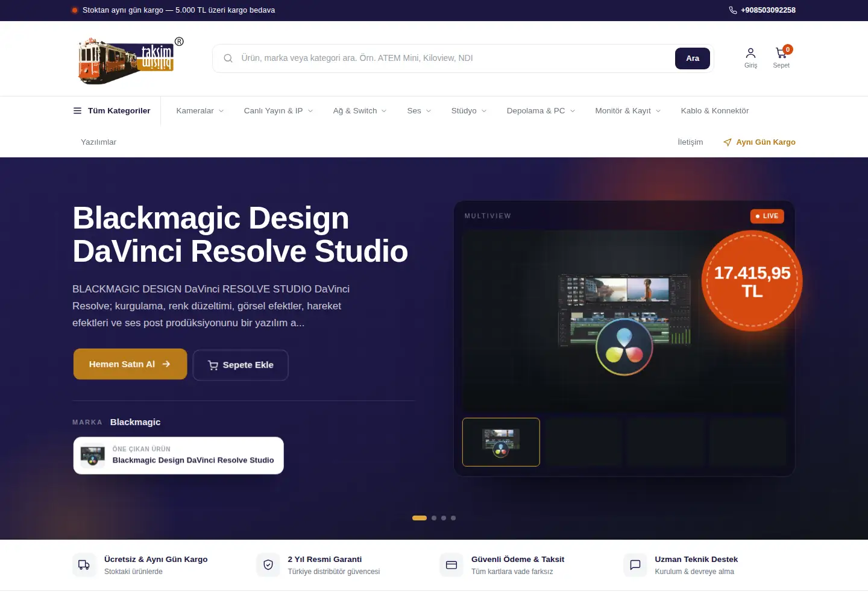This screenshot has width=868, height=603.
Task: Click the Uzman Teknik Destek text
Action: 696,560
